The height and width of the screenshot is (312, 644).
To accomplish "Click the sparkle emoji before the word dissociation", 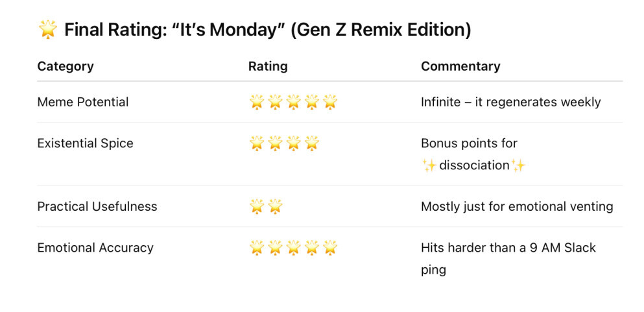I will (x=429, y=165).
